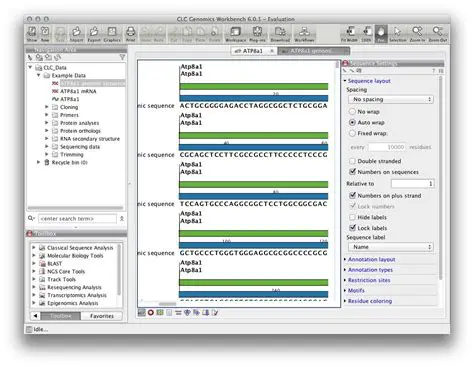Expand the Motifs section
This screenshot has width=474, height=367.
tap(345, 291)
